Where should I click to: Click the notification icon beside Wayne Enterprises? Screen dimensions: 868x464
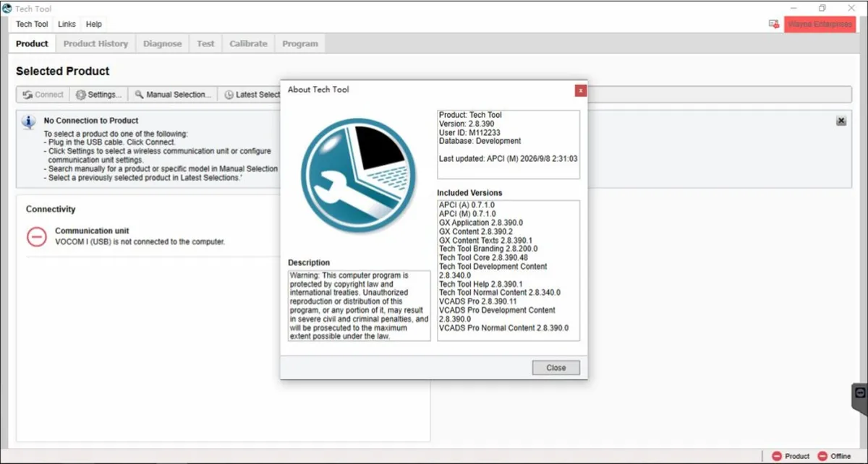(x=773, y=24)
